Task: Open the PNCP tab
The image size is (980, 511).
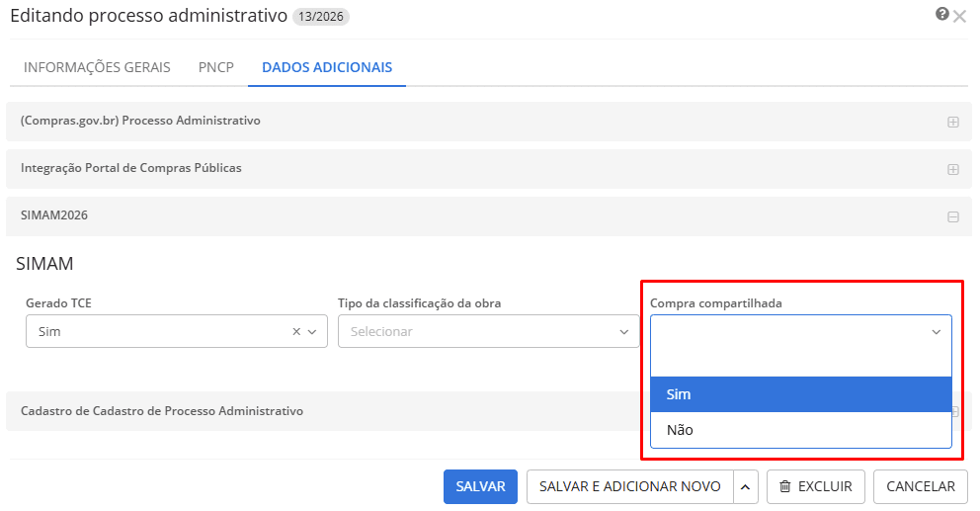Action: [x=215, y=67]
